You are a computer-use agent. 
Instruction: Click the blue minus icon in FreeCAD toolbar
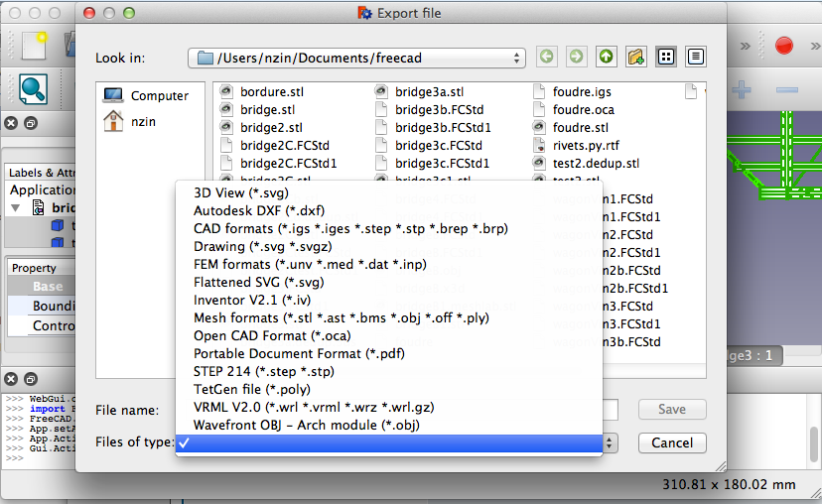[x=787, y=90]
